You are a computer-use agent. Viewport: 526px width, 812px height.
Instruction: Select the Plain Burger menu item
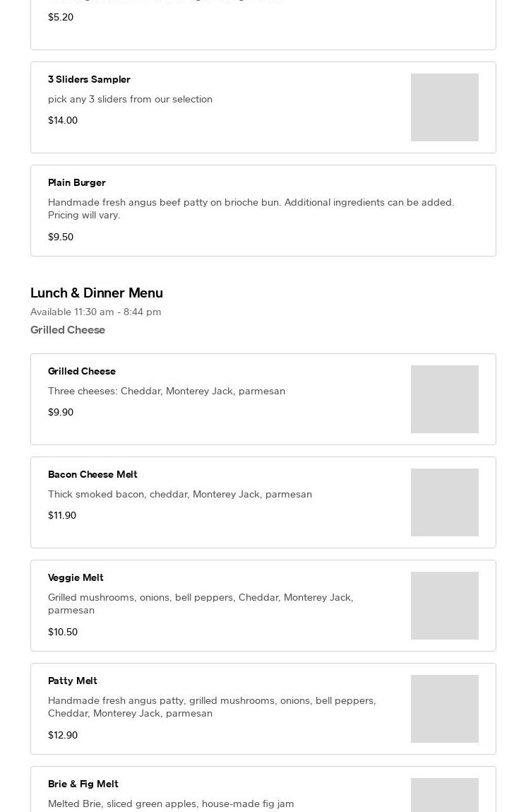tap(77, 182)
